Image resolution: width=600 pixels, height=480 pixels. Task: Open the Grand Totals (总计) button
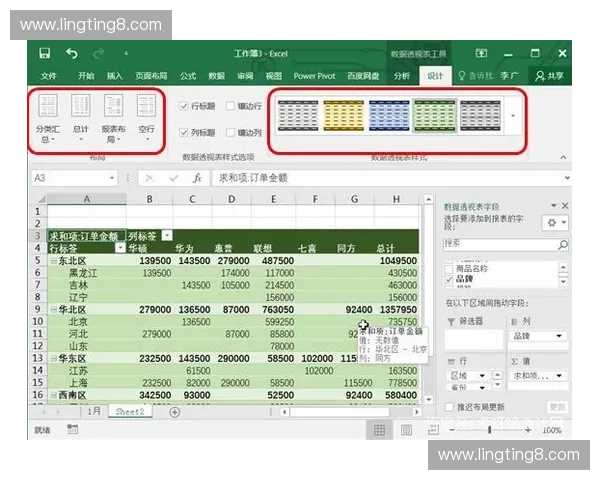[x=81, y=119]
